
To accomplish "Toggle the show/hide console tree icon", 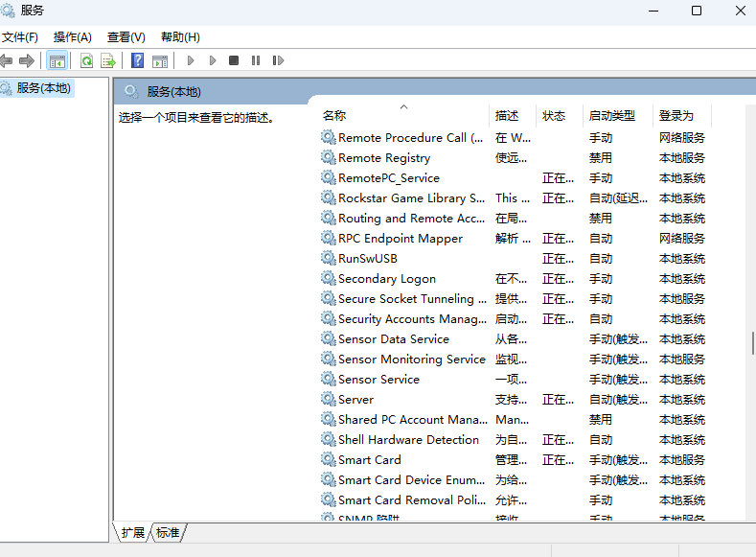I will point(57,60).
